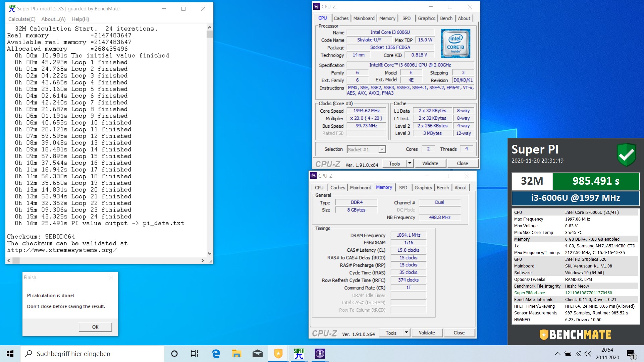Click the Core Speed 1994.62 MHz value
The width and height of the screenshot is (644, 362).
click(367, 111)
